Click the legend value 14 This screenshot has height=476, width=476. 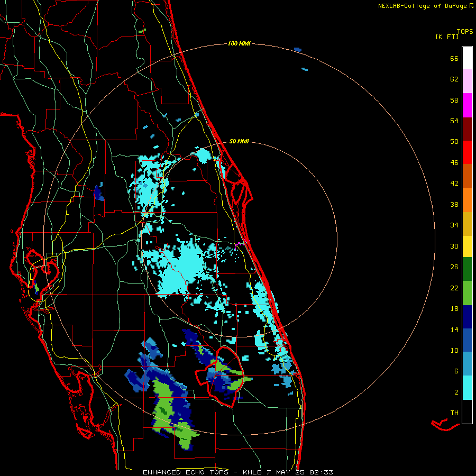454,329
